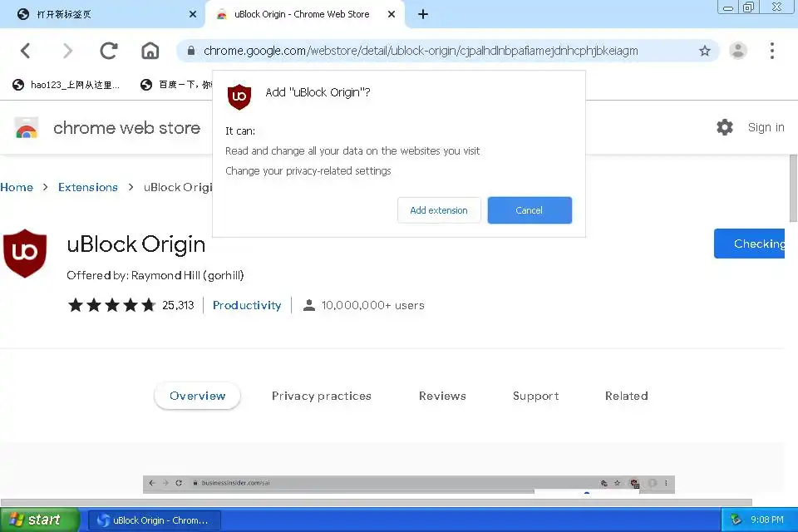Open a new tab with the plus icon

point(423,14)
